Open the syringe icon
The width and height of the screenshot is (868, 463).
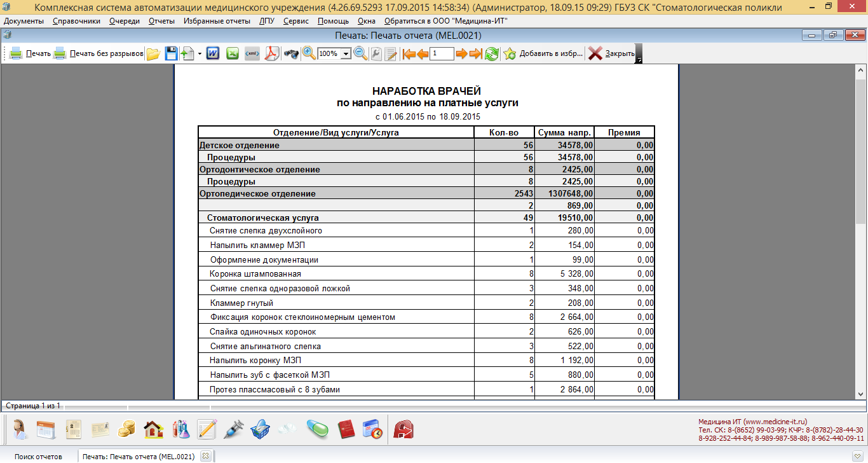click(234, 429)
